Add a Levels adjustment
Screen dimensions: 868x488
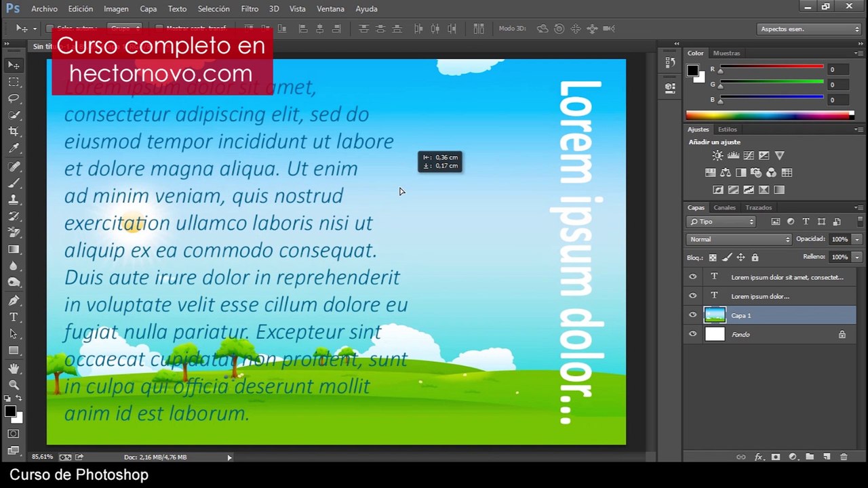pos(733,155)
